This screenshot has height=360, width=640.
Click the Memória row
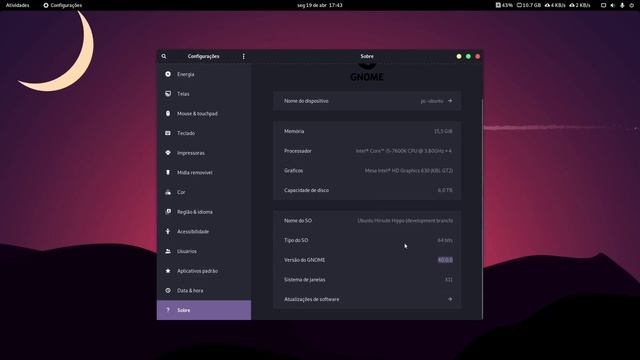point(367,131)
